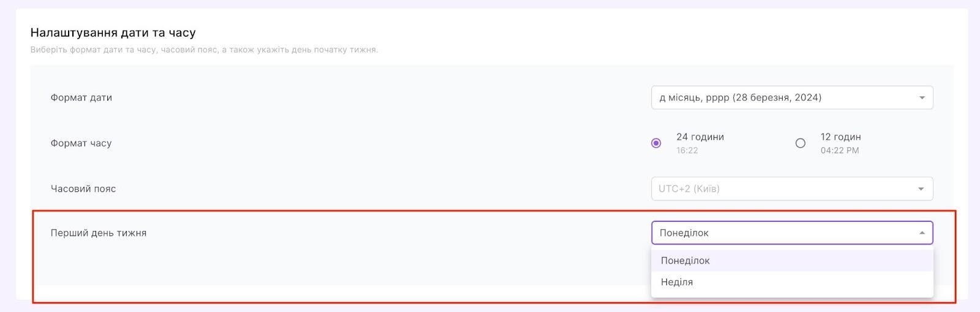Click the "12 годин" option text

point(840,137)
